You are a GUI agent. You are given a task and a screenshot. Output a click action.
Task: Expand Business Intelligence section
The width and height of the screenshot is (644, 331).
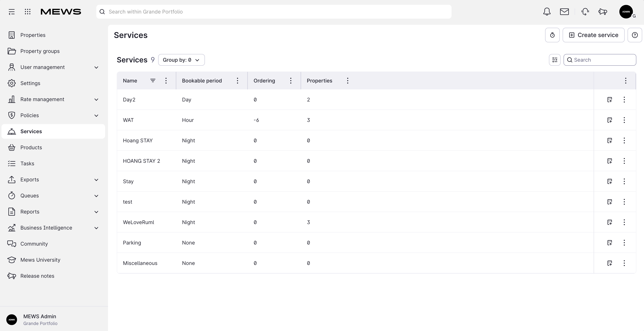[96, 228]
